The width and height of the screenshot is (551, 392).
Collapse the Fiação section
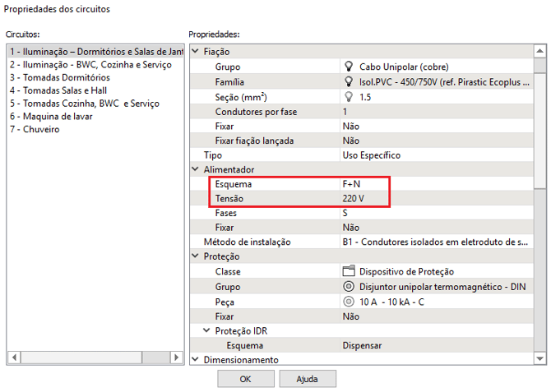pos(195,52)
